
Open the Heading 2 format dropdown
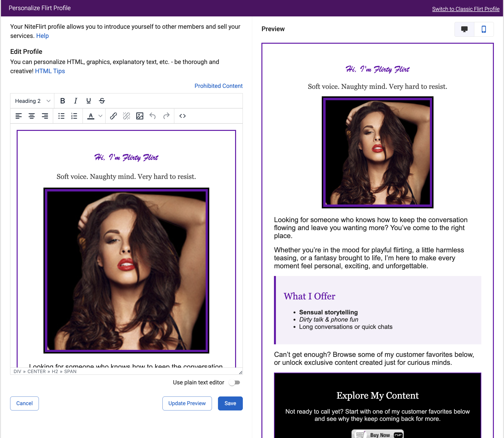32,101
